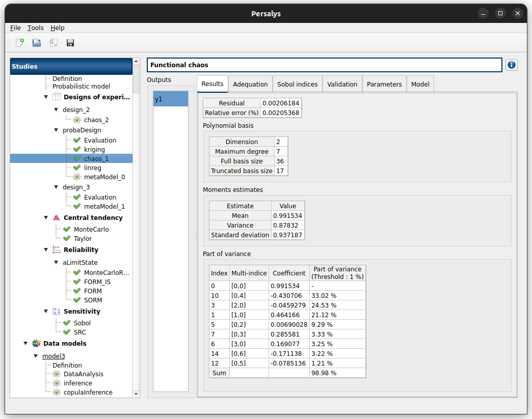The width and height of the screenshot is (532, 419).
Task: Select y1 in the Outputs list
Action: tap(171, 99)
